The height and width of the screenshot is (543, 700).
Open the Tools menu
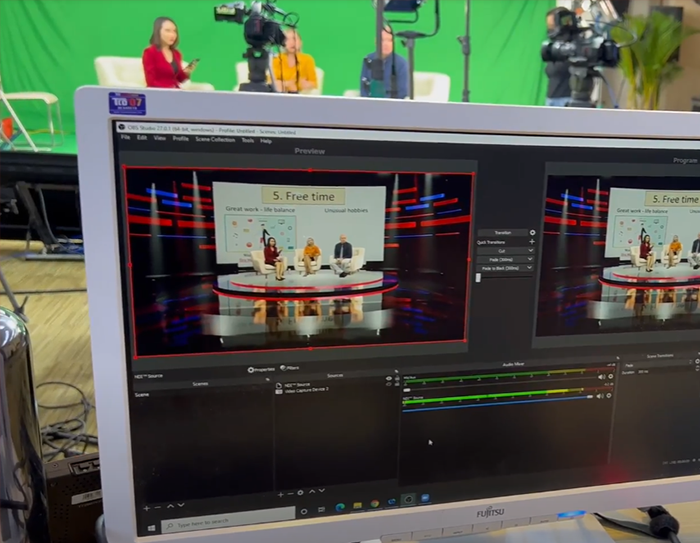pos(248,140)
